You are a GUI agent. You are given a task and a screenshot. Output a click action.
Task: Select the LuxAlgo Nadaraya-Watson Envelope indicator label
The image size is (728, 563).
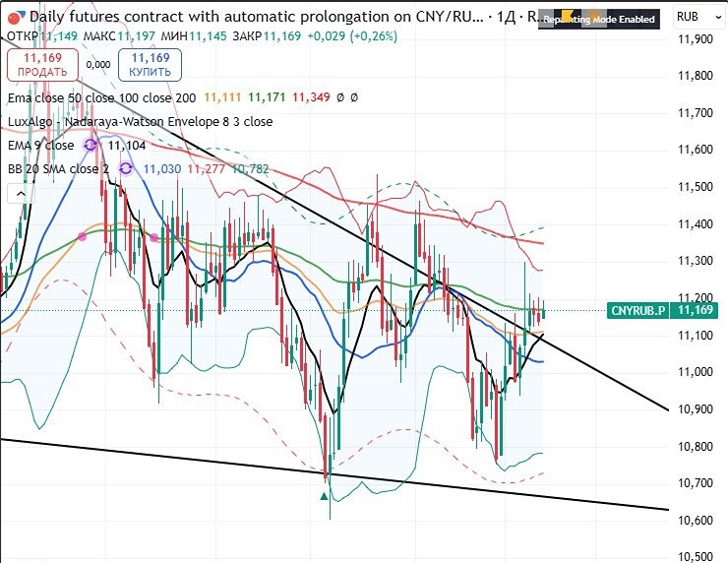141,122
